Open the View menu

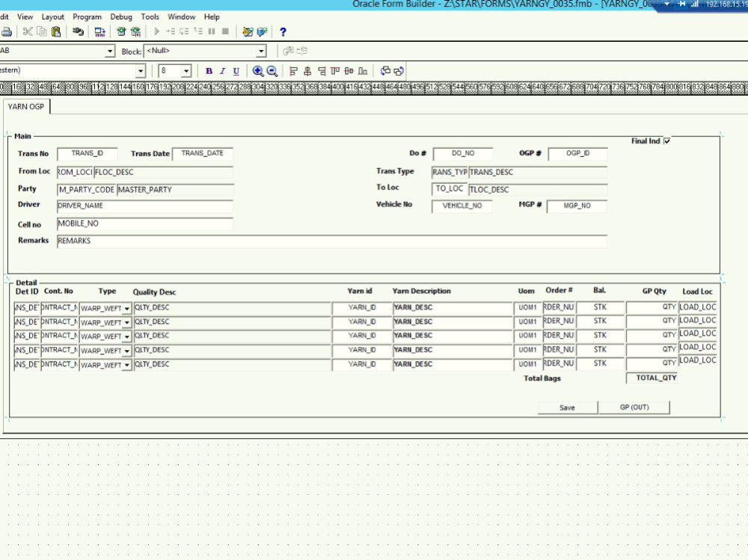click(x=25, y=16)
